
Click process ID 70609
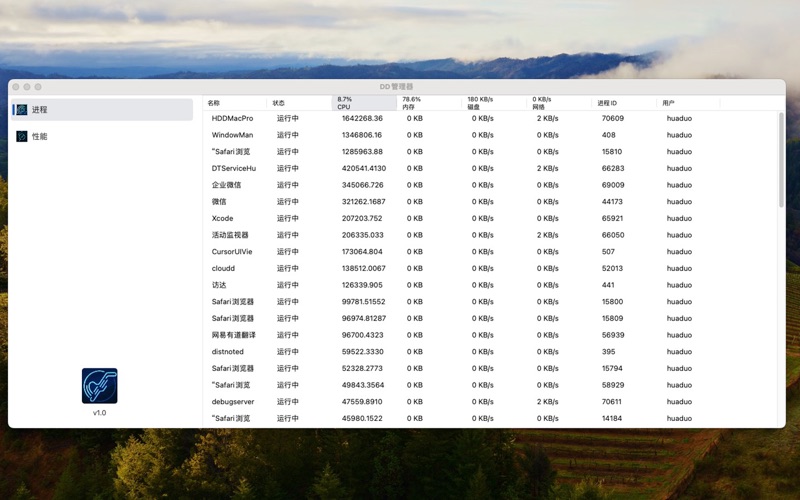pos(613,118)
